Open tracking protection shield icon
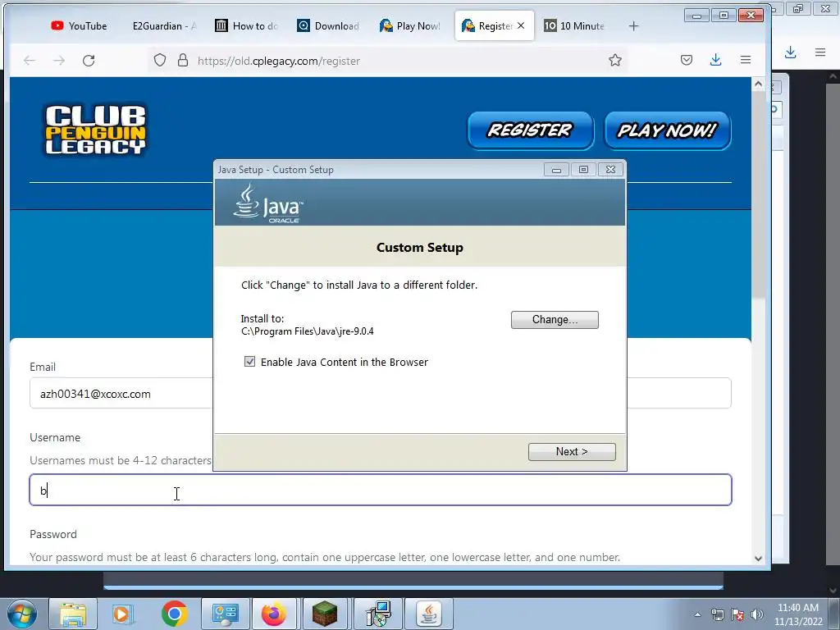The image size is (840, 630). (160, 60)
